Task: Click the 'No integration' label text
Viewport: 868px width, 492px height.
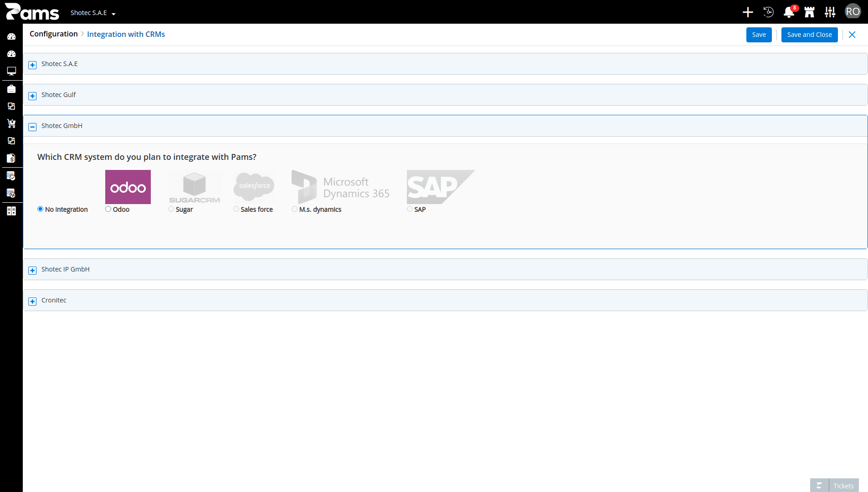Action: [67, 210]
